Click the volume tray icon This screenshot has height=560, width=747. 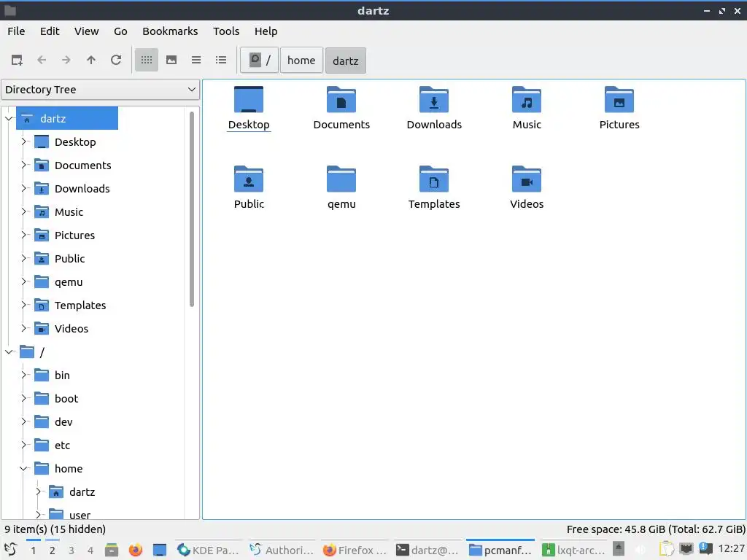pos(640,550)
